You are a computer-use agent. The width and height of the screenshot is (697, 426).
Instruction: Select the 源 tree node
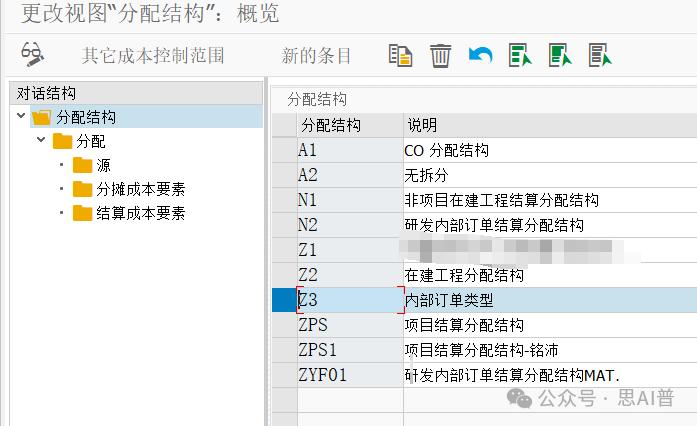103,165
